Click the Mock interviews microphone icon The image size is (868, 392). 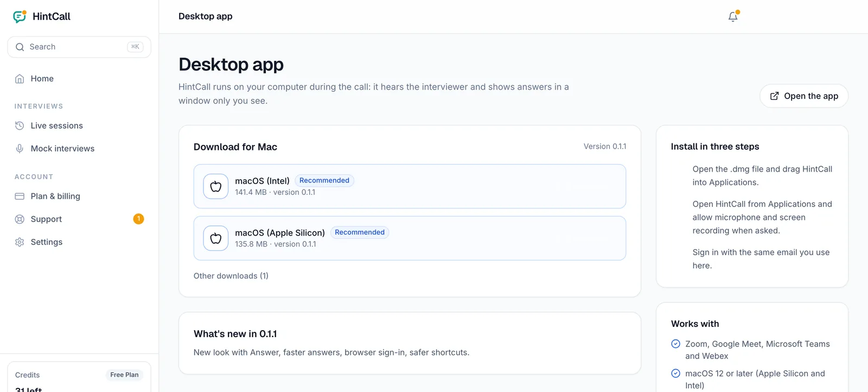coord(20,149)
